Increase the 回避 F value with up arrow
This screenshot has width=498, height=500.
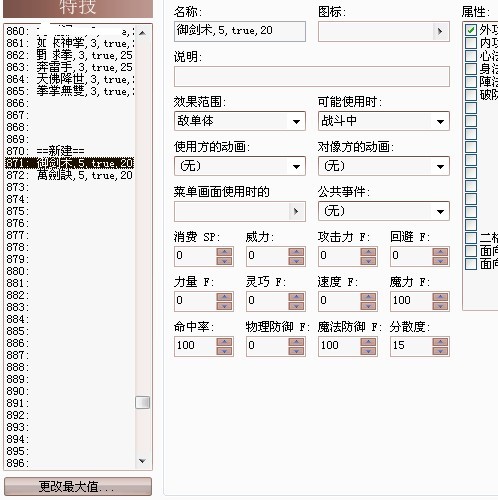pyautogui.click(x=440, y=252)
